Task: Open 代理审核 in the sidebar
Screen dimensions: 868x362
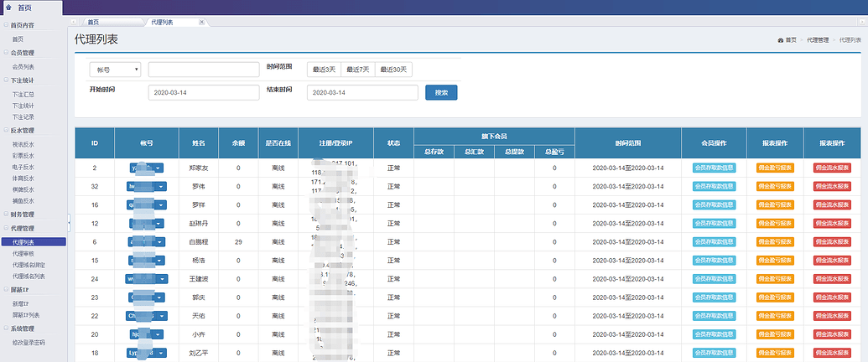Action: tap(23, 253)
